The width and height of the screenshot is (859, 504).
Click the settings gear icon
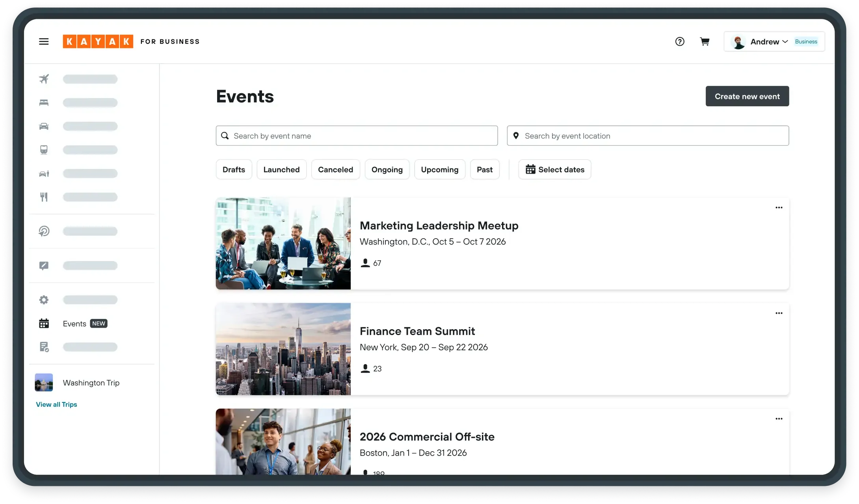[44, 300]
